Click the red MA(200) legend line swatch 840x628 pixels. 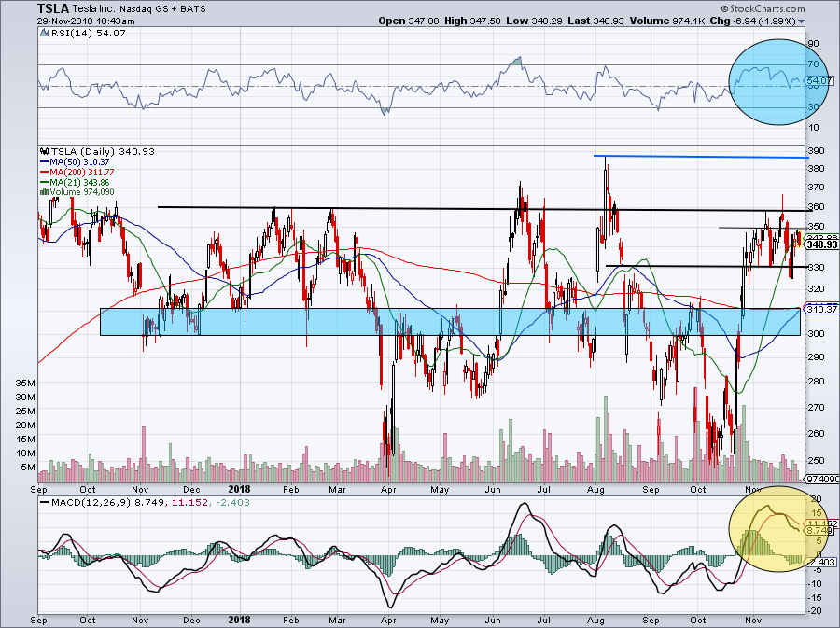tap(45, 173)
